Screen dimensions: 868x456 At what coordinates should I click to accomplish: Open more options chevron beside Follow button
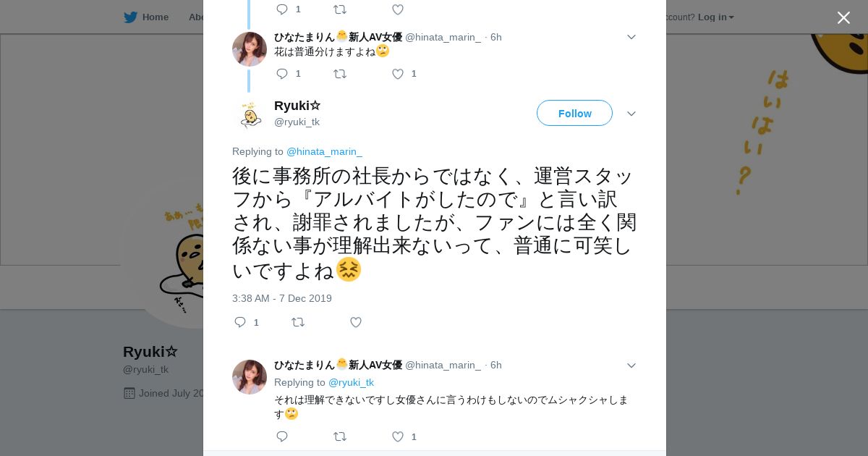(x=631, y=114)
